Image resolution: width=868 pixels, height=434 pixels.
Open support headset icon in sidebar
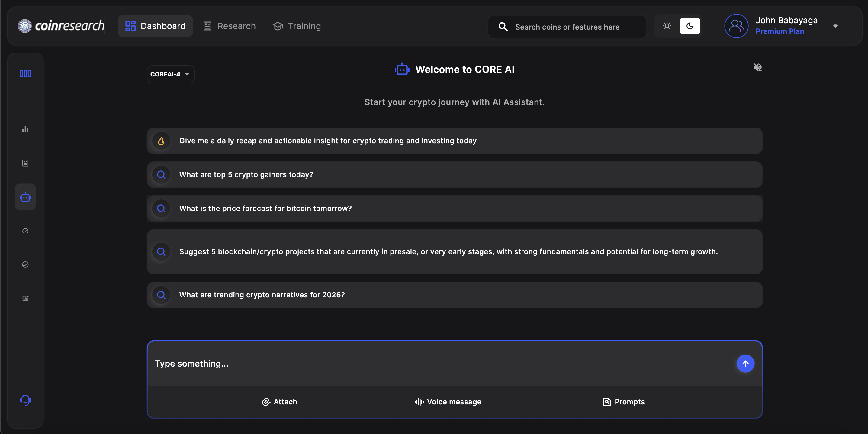point(25,400)
